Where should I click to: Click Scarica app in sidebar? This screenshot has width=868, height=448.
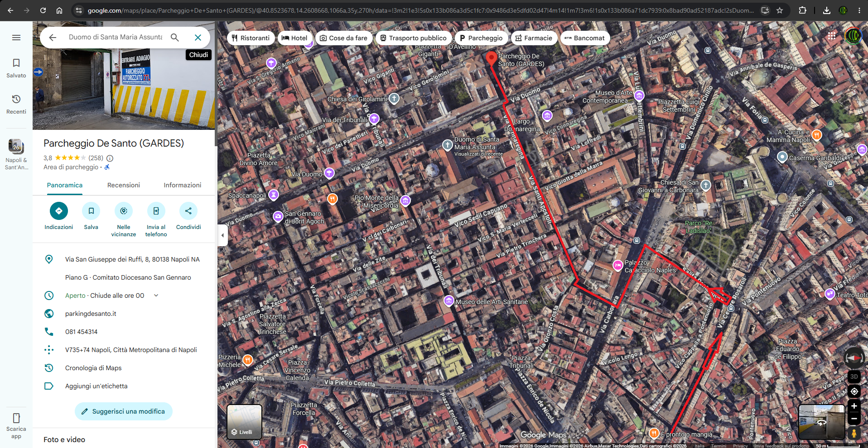[x=16, y=426]
